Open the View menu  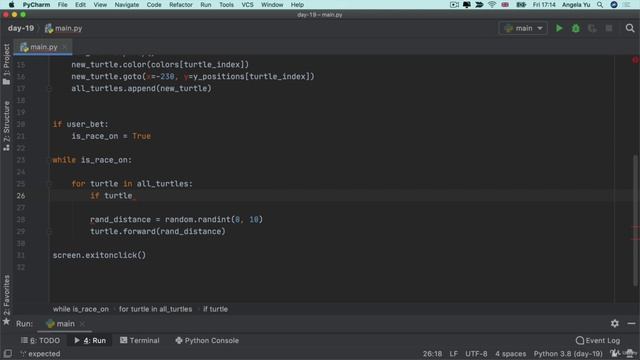tap(100, 5)
